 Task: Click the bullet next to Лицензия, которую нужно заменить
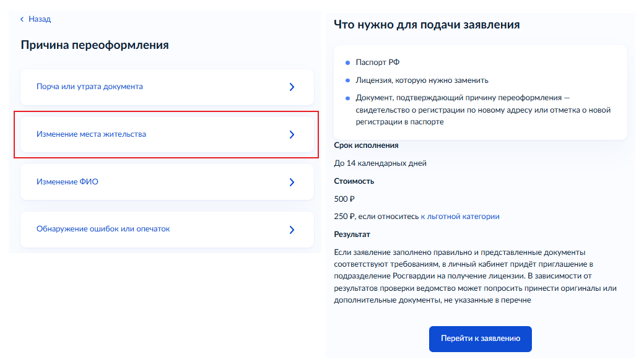[x=347, y=80]
